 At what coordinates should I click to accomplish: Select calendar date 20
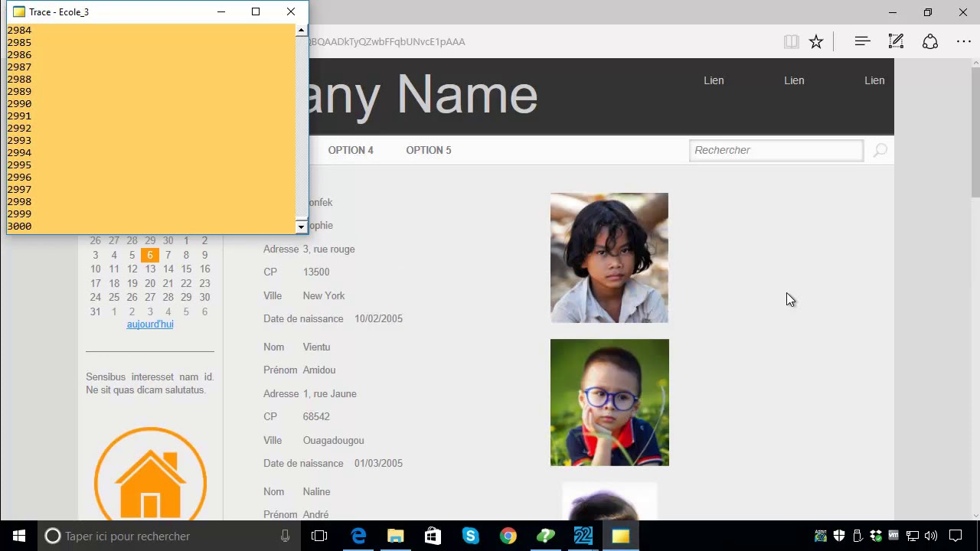coord(150,283)
